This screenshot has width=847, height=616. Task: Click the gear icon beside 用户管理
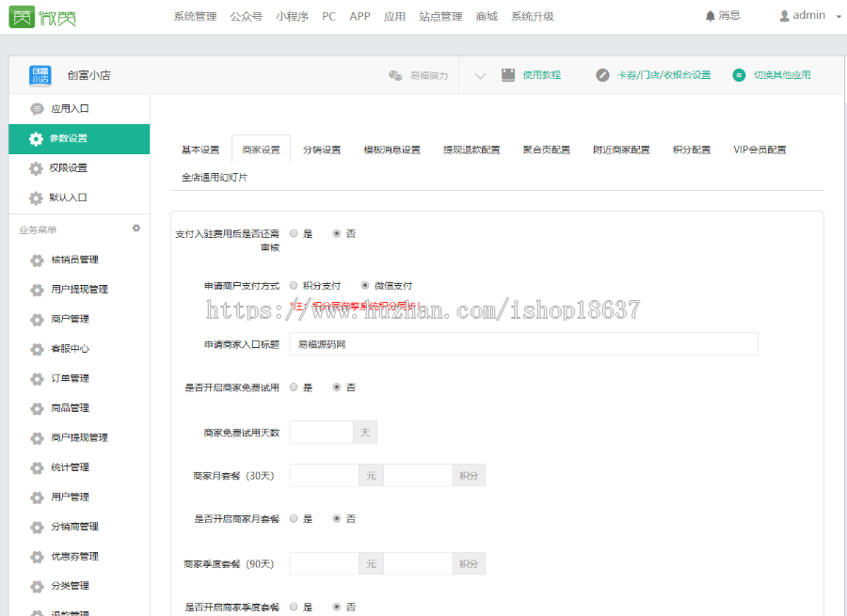pos(37,498)
